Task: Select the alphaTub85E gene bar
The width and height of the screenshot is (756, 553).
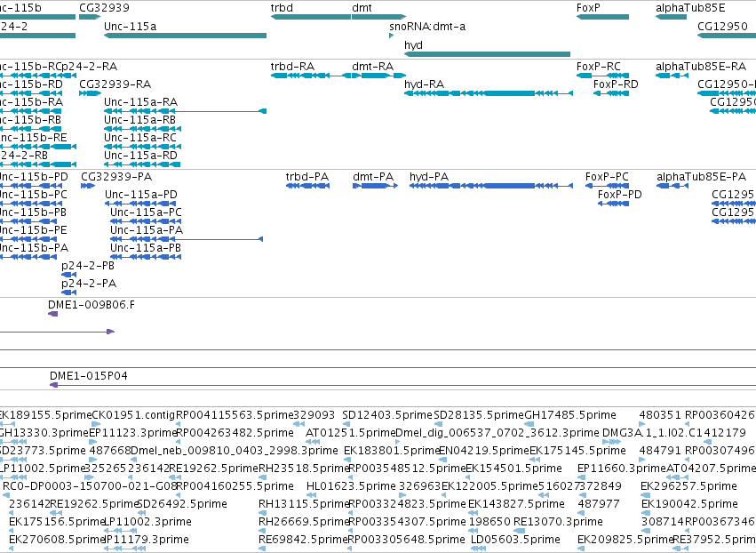Action: (671, 17)
